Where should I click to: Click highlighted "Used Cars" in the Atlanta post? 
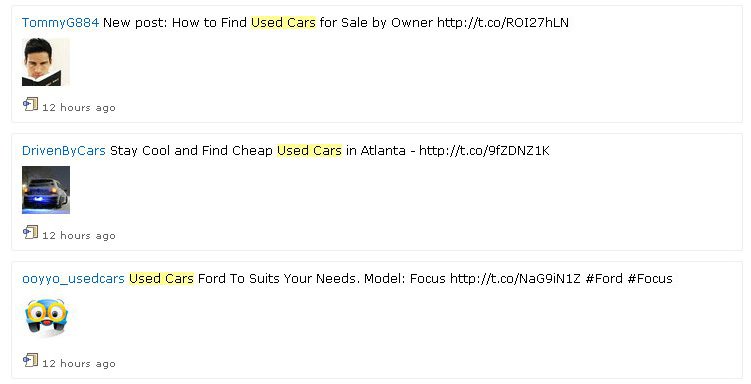tap(309, 150)
